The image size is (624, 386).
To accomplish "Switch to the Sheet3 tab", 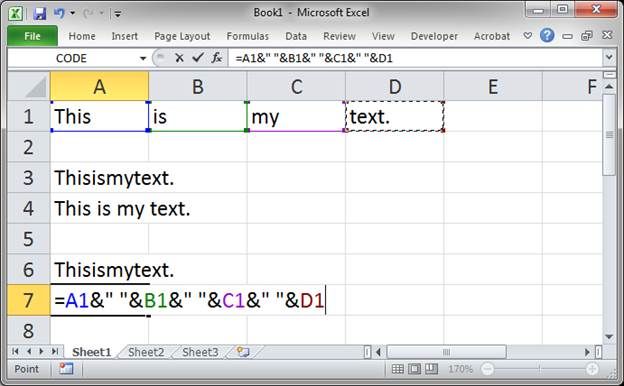I will click(x=200, y=352).
